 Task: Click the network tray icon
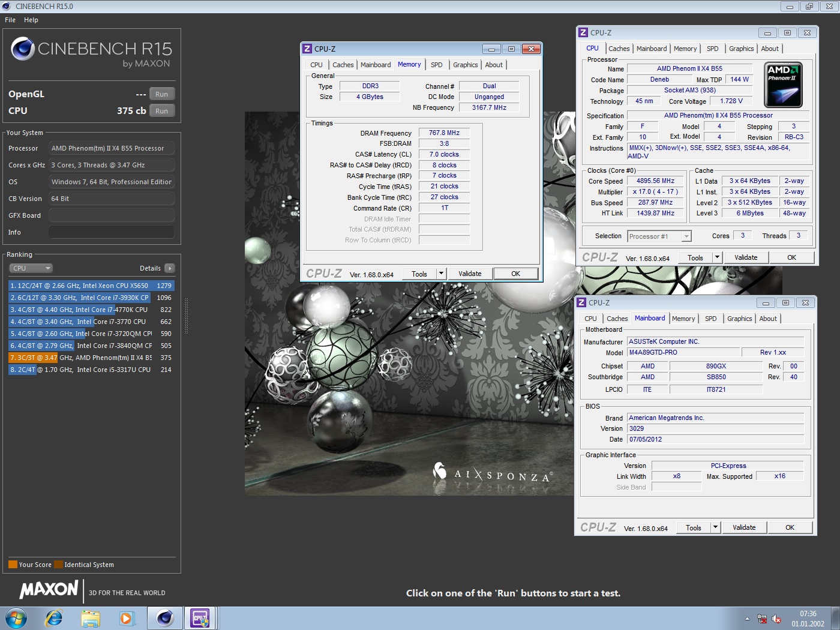tap(762, 619)
